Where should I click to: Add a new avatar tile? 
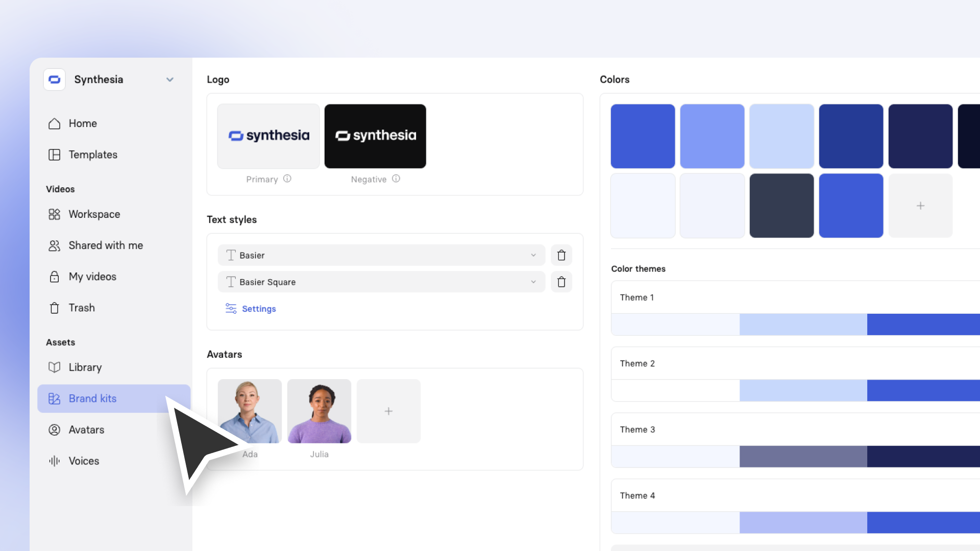click(388, 411)
